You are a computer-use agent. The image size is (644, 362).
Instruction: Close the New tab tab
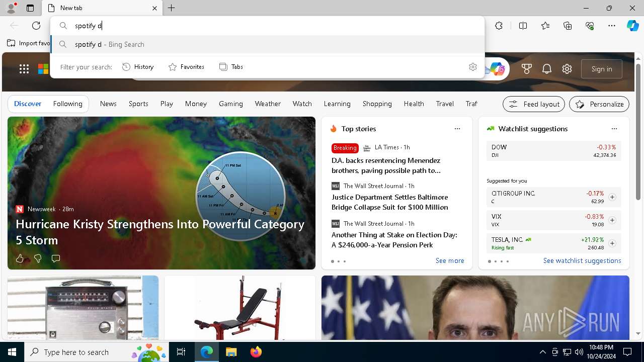[155, 8]
